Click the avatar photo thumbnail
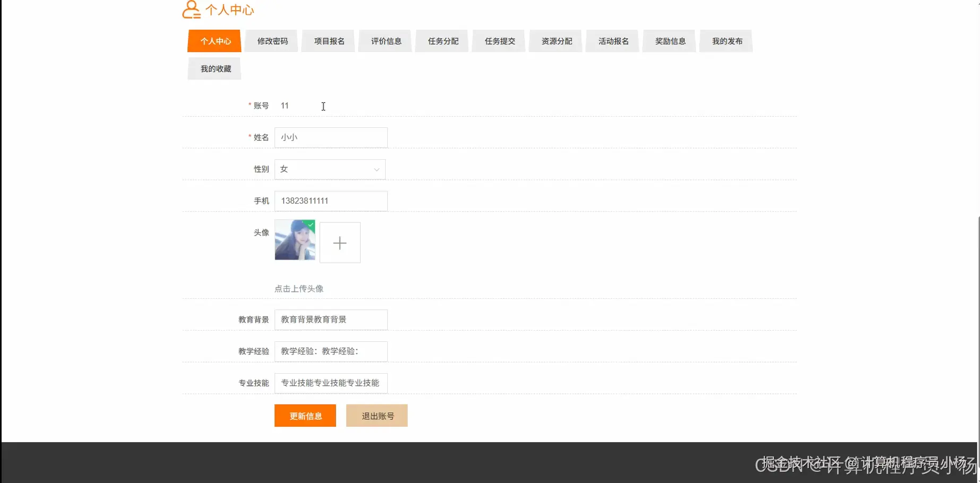980x483 pixels. pyautogui.click(x=294, y=240)
